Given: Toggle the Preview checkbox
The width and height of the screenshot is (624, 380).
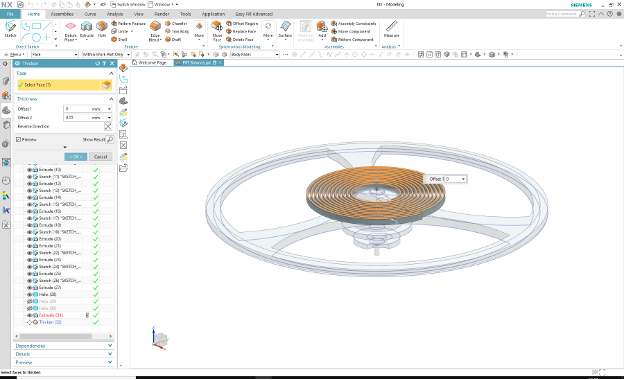Looking at the screenshot, I should [x=18, y=139].
